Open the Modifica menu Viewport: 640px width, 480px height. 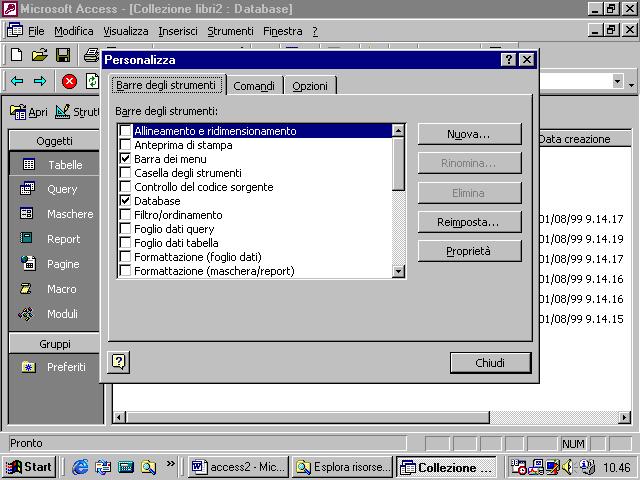click(73, 31)
